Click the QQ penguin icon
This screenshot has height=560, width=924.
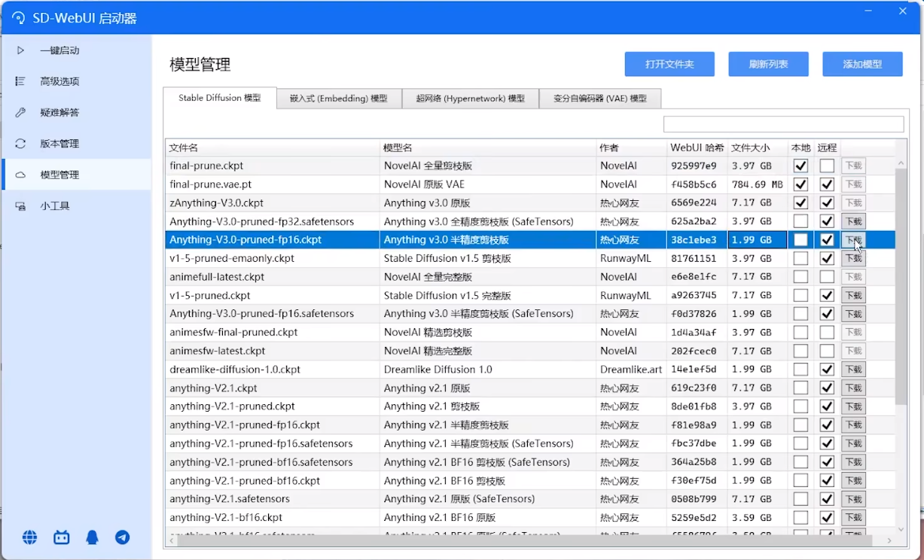point(92,537)
